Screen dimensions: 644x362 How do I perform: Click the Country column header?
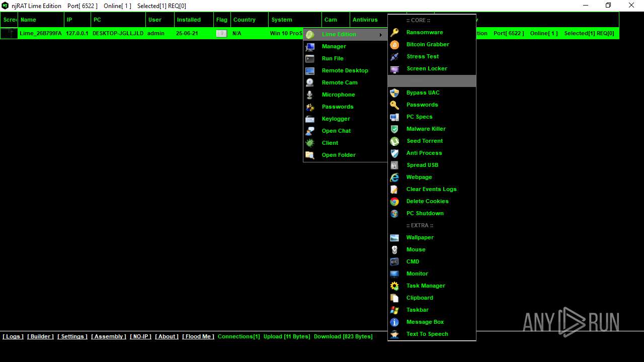(249, 20)
